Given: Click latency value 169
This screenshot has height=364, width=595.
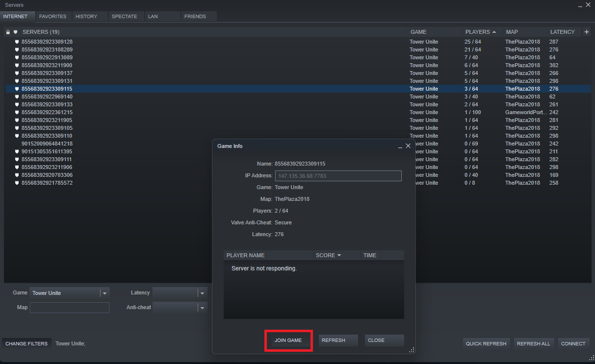Looking at the screenshot, I should pyautogui.click(x=554, y=175).
